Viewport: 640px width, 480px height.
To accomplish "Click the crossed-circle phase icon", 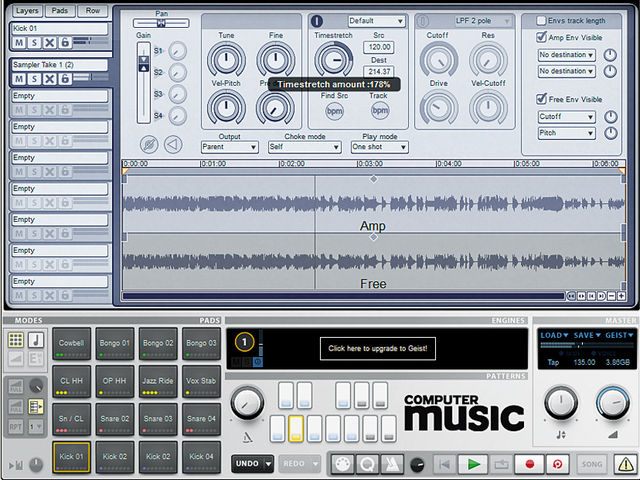I will 149,144.
